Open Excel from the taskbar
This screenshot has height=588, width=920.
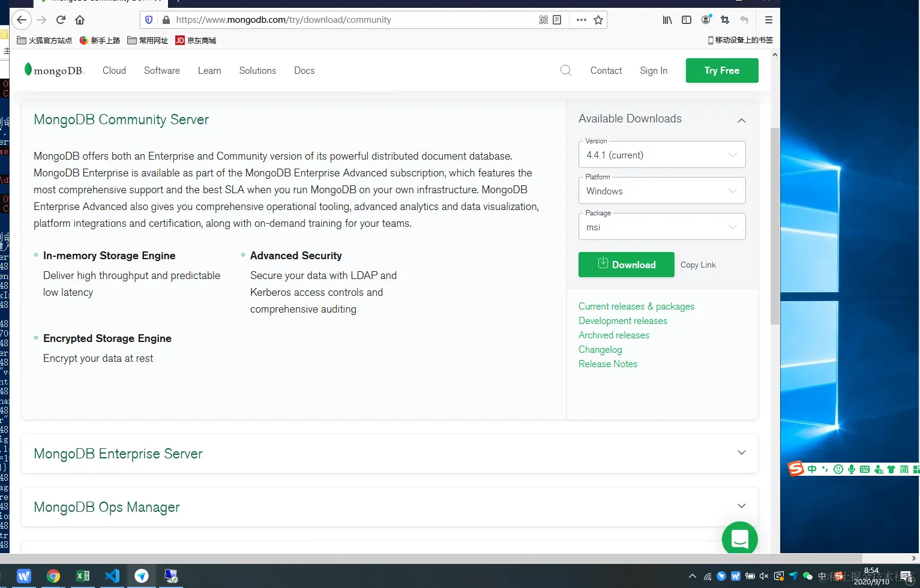tap(83, 576)
